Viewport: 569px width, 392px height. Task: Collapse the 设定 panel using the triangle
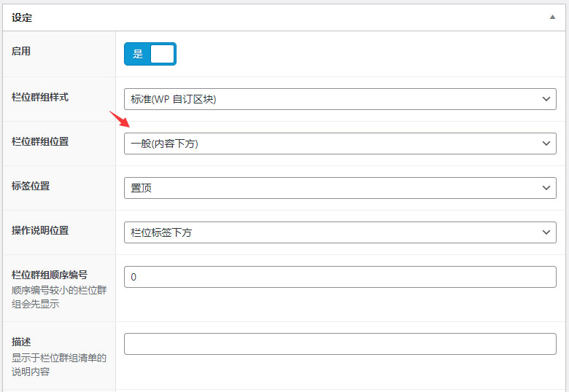pos(552,17)
